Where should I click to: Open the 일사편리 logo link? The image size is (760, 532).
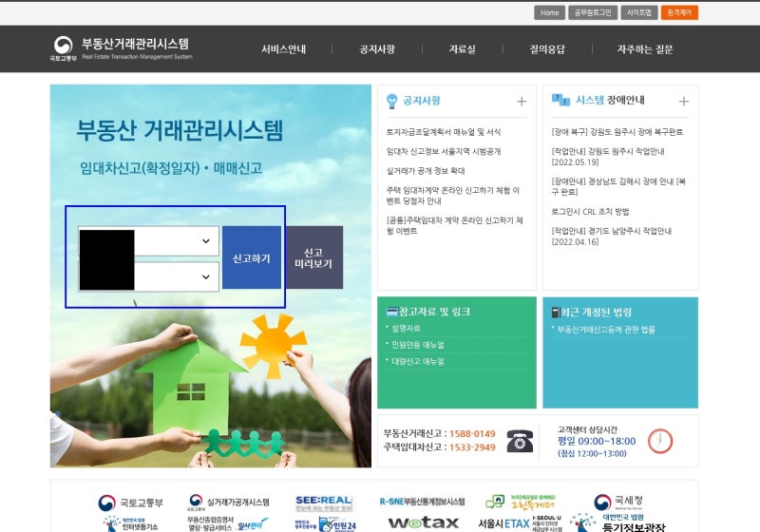coord(228,523)
